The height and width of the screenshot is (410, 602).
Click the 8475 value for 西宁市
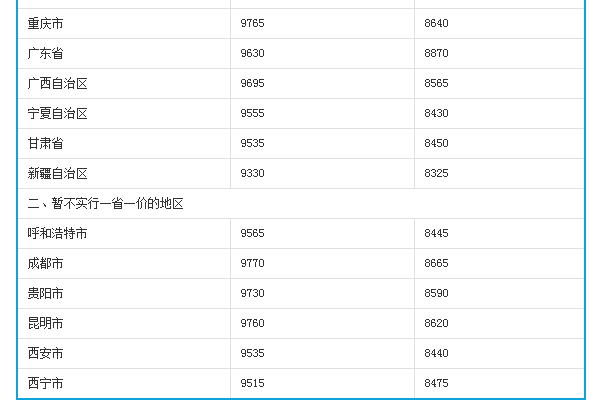[x=436, y=383]
